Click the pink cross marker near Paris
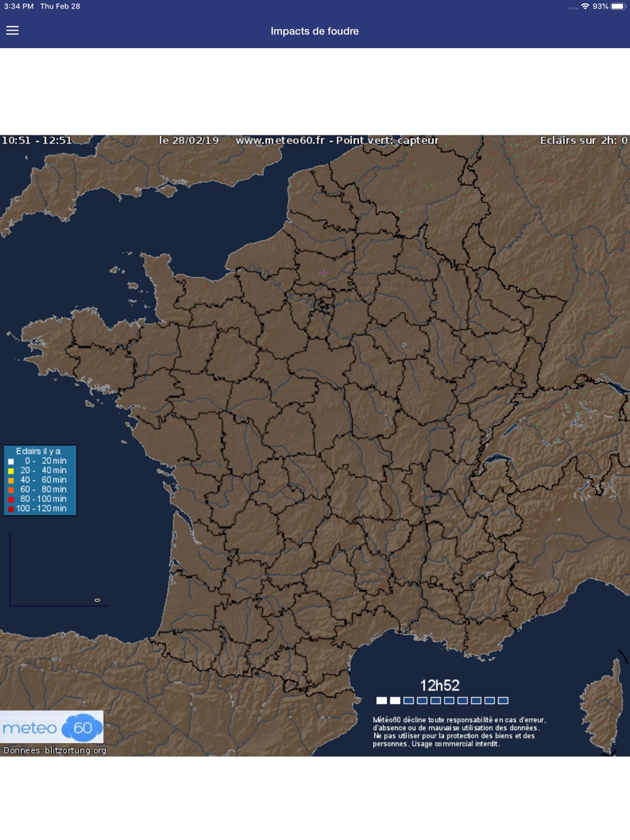 coord(324,272)
